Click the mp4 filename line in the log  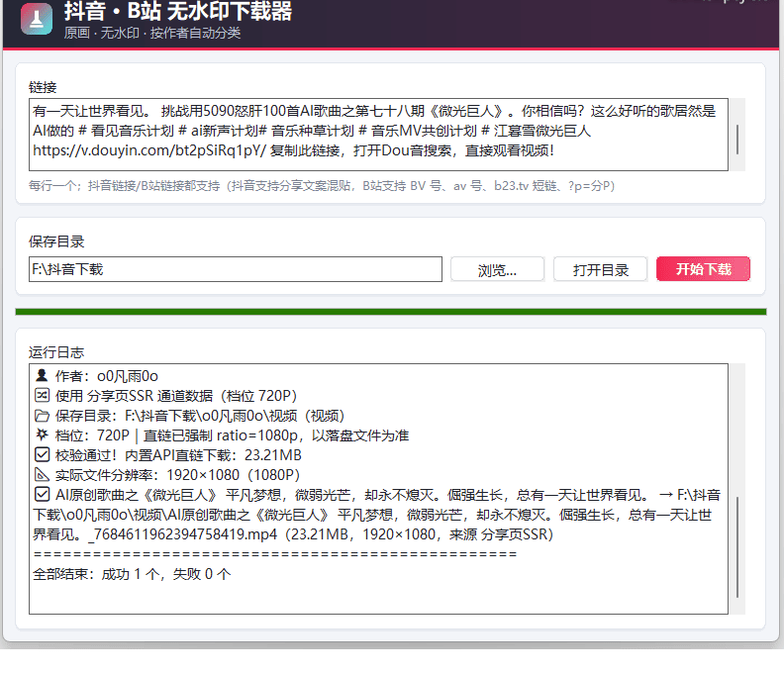coord(293,534)
